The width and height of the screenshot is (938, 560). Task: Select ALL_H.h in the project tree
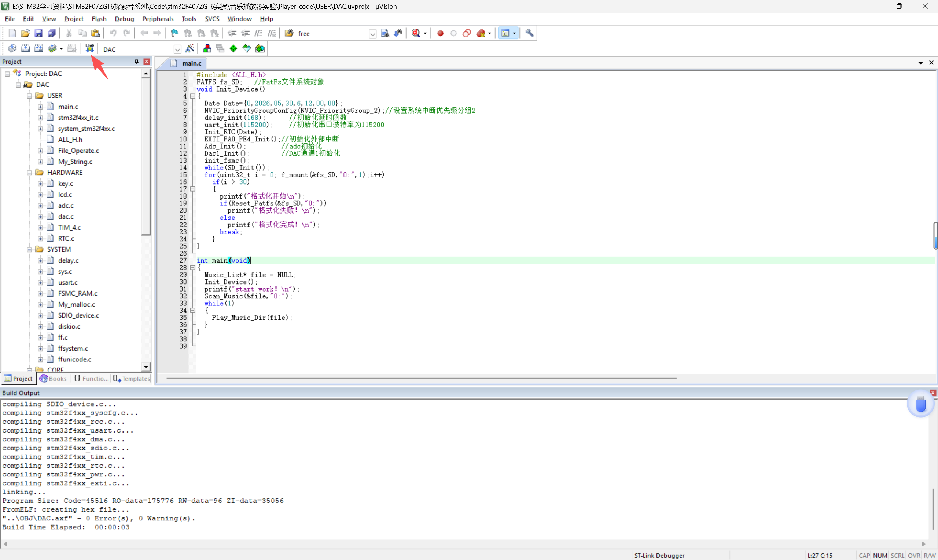(70, 140)
